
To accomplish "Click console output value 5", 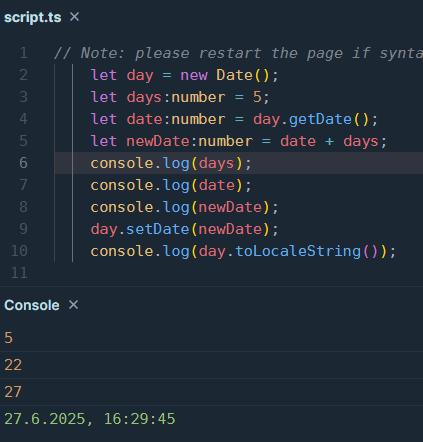I will [x=9, y=338].
